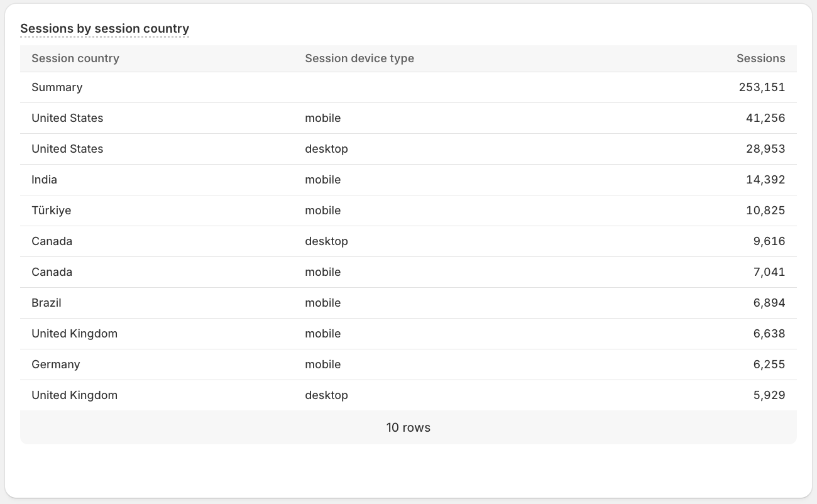Image resolution: width=817 pixels, height=504 pixels.
Task: Click the 10 rows footer
Action: (409, 427)
